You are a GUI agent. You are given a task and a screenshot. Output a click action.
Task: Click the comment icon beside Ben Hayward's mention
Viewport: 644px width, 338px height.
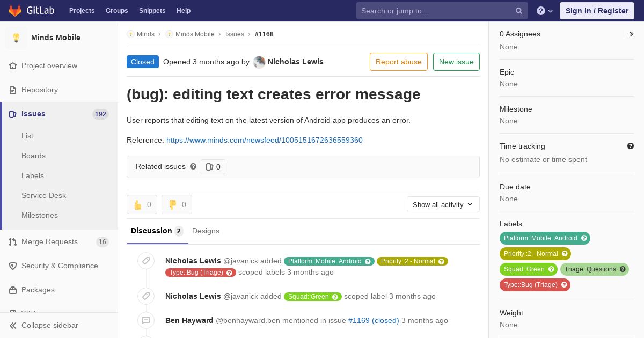point(146,320)
